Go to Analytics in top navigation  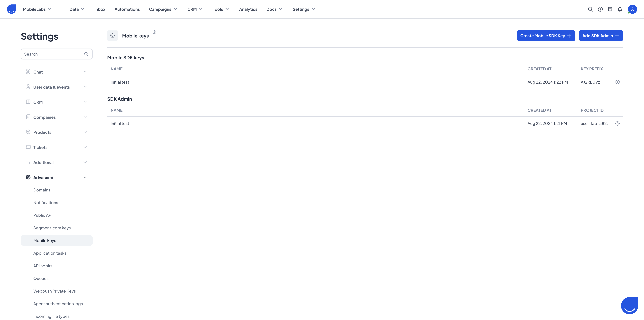(x=248, y=9)
